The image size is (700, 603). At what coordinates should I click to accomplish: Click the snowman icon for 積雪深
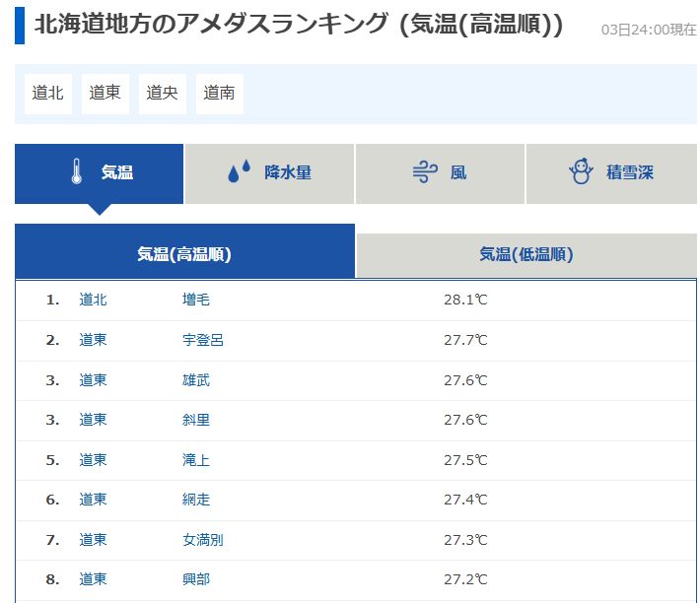tap(581, 171)
